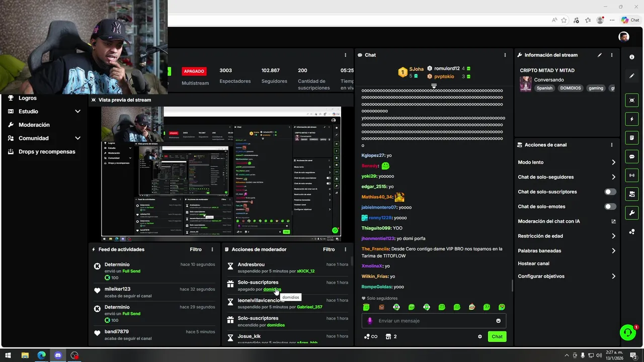Open Acciones de canal three-dot menu
Screen dimensions: 644x362
coord(612,145)
